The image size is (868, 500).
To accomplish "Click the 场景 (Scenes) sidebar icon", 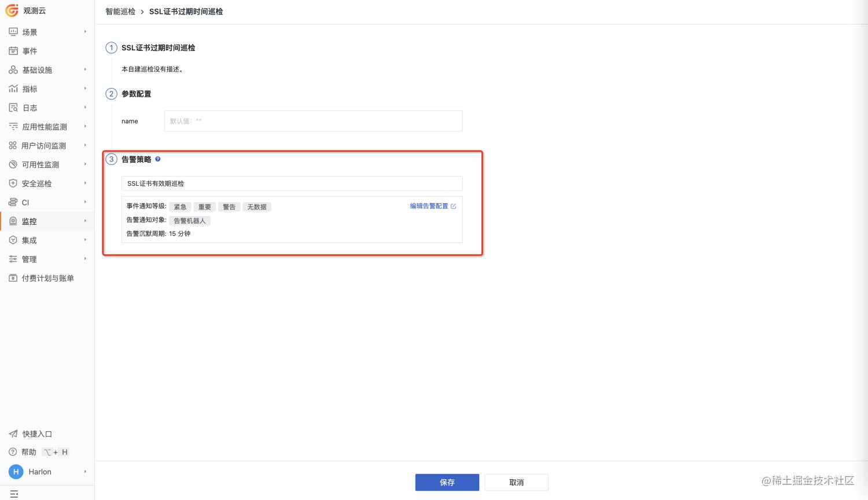I will [x=13, y=32].
